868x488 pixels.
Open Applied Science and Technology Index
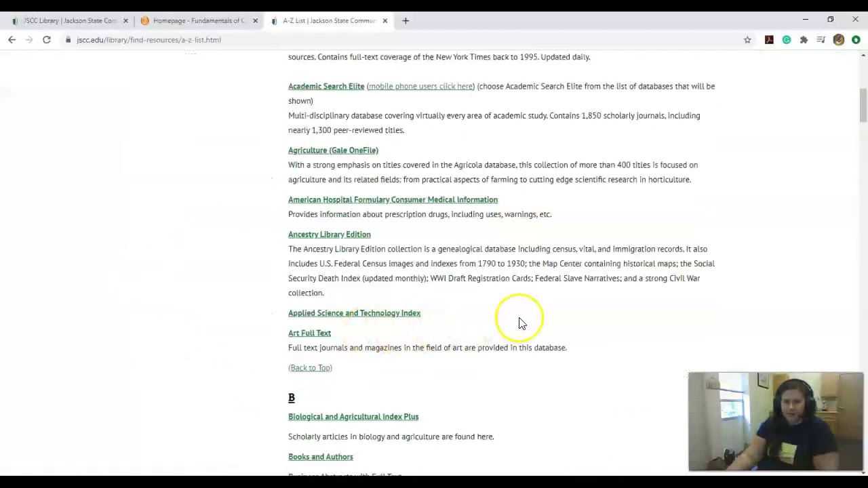(x=354, y=312)
